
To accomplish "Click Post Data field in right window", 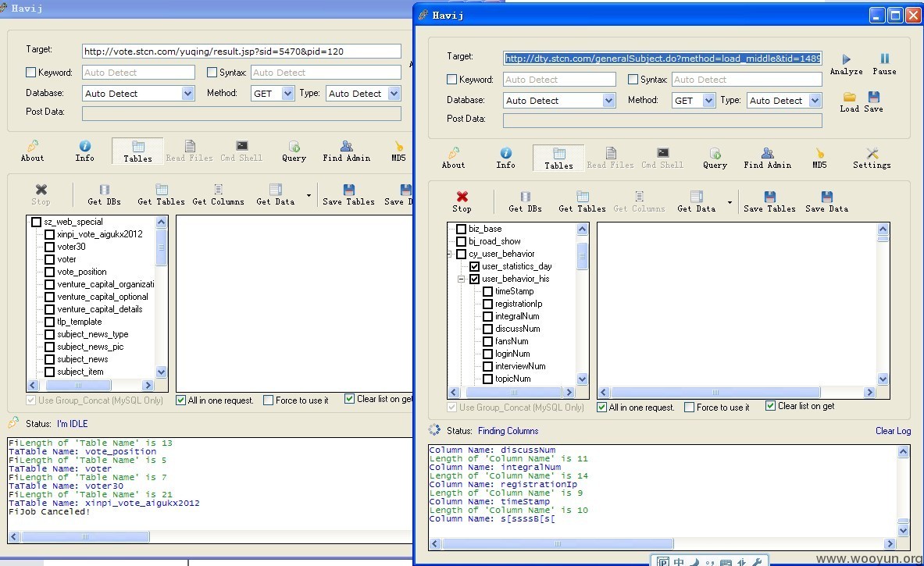I will click(662, 120).
